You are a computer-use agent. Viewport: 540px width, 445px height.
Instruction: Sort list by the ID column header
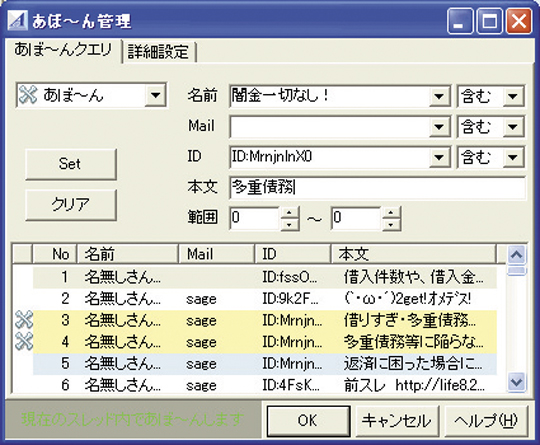click(x=293, y=254)
